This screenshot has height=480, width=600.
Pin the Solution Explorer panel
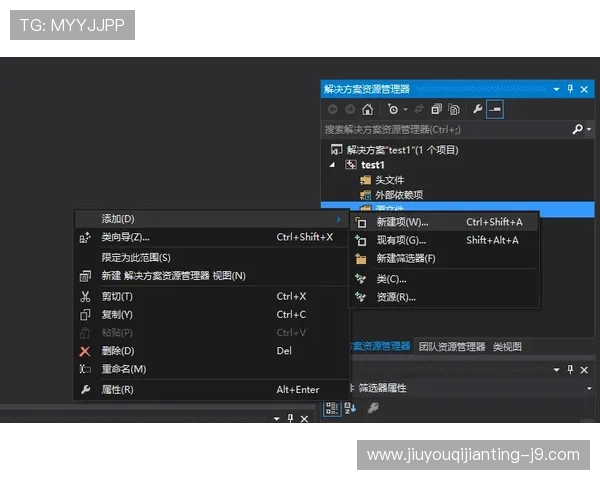(570, 89)
